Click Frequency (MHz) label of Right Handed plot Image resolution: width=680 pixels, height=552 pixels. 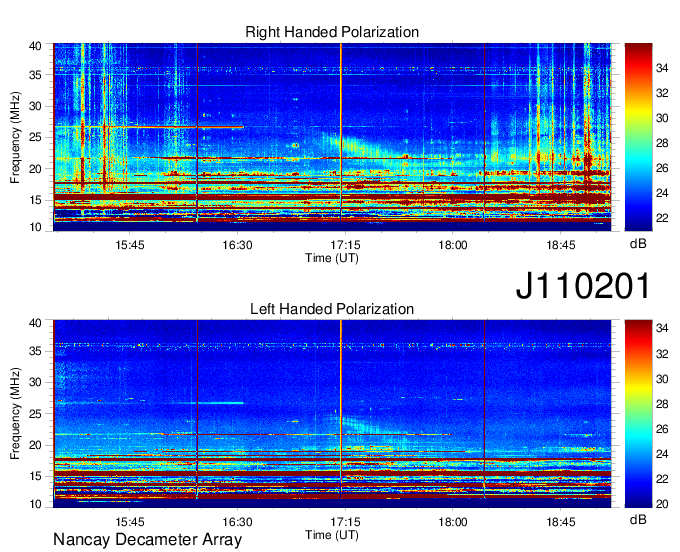(15, 137)
